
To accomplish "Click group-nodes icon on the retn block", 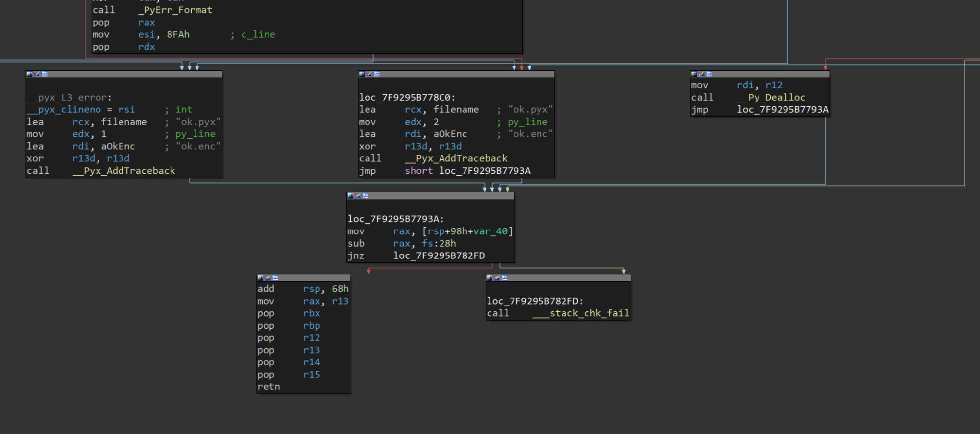I will (x=276, y=278).
